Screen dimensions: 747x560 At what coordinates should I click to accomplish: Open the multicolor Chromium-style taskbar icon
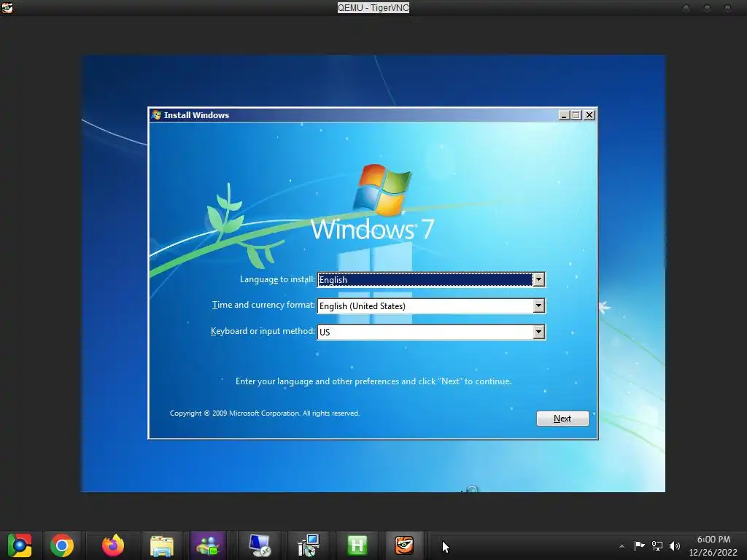click(x=20, y=545)
